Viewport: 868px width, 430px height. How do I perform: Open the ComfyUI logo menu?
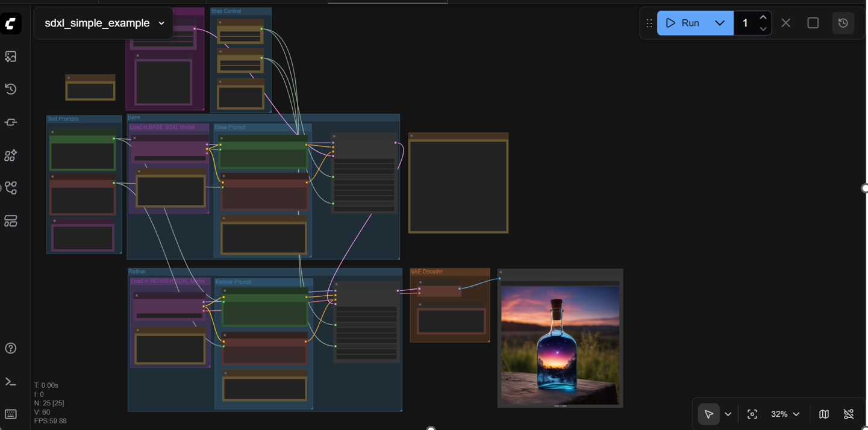coord(10,24)
